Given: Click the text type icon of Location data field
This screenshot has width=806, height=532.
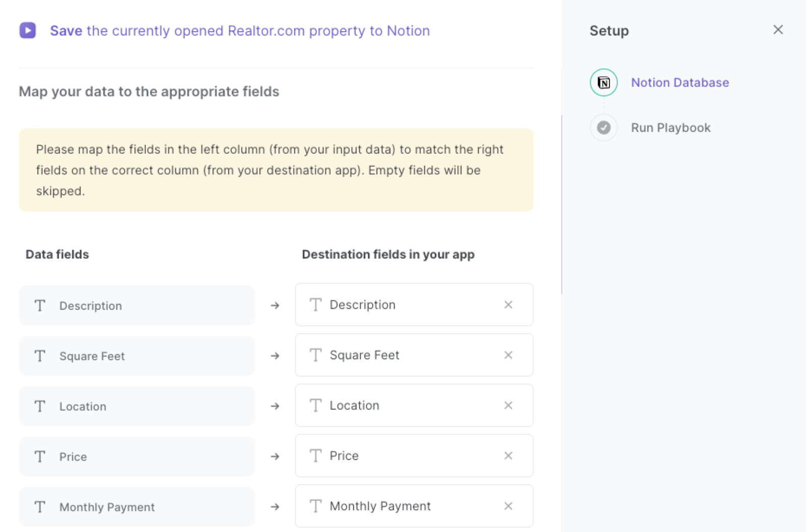Looking at the screenshot, I should click(x=40, y=407).
